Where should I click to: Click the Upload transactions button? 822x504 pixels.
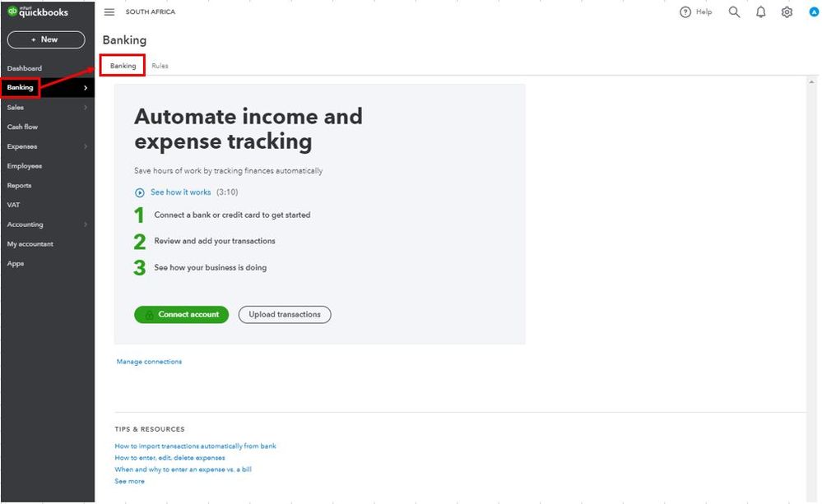(x=285, y=314)
